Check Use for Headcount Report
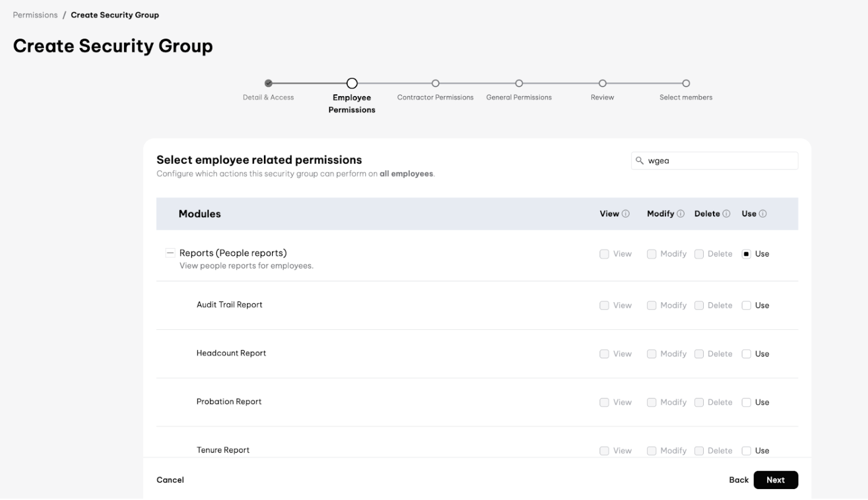 click(x=746, y=354)
